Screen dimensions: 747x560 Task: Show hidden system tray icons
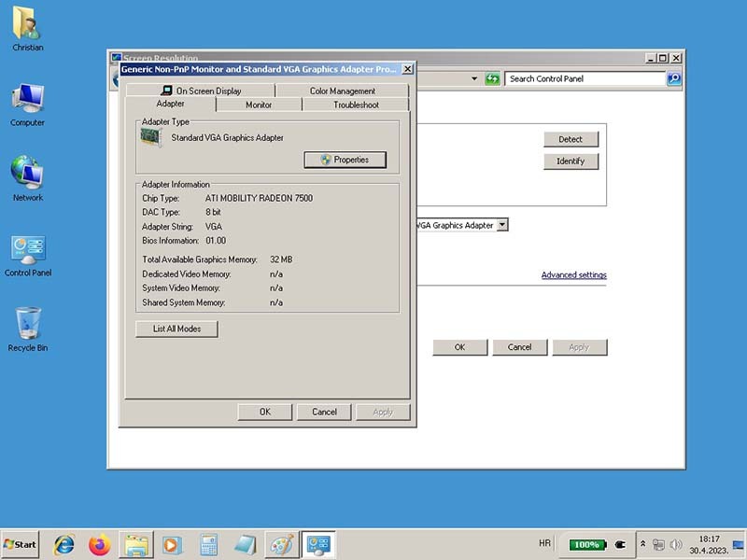(x=642, y=543)
